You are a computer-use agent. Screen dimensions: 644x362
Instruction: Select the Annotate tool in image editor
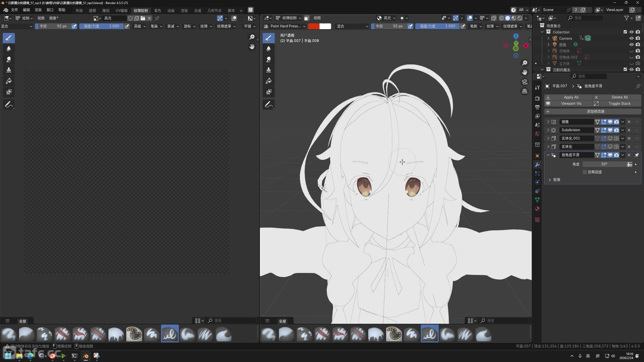coord(9,105)
